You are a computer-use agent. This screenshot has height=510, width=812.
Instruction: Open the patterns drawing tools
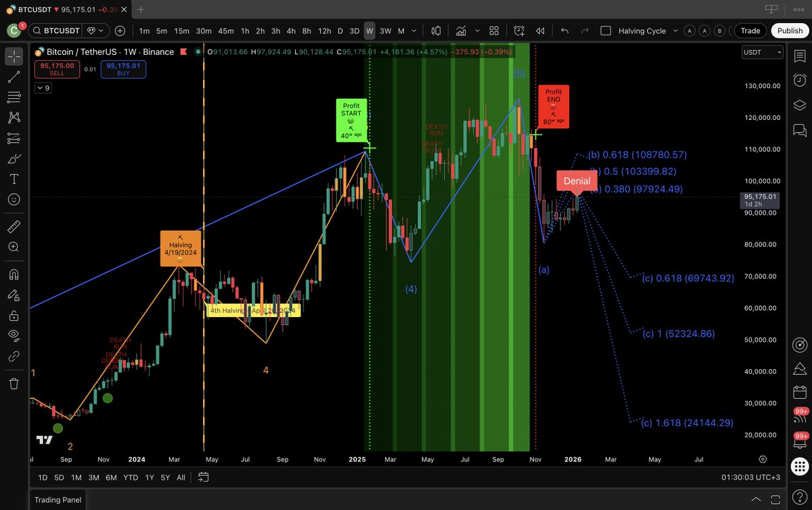14,118
